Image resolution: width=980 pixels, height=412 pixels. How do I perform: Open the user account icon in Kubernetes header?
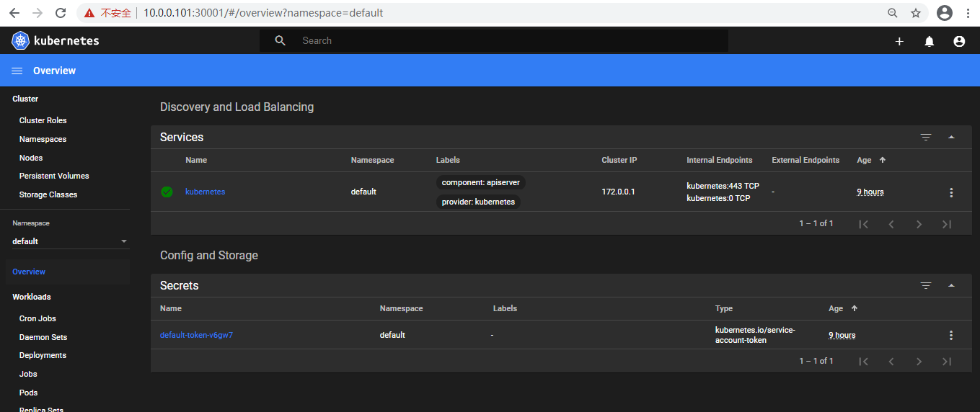pos(959,42)
